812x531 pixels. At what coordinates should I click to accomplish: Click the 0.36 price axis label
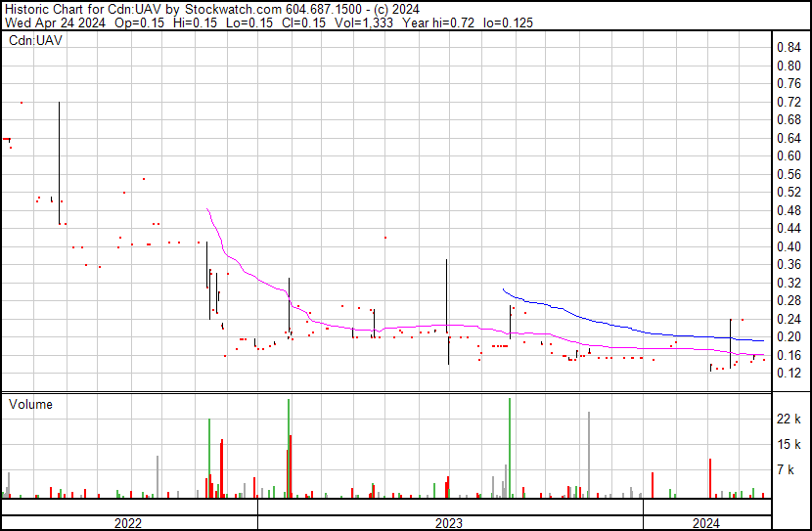(x=789, y=264)
